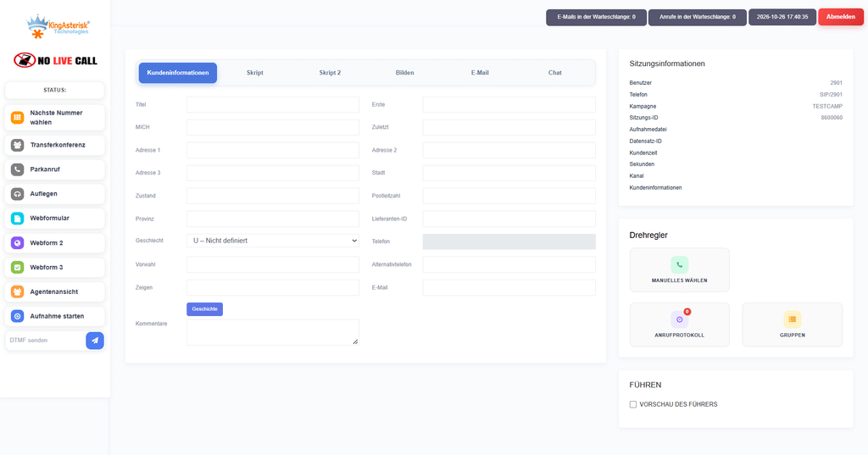Switch to the Chat tab

pos(554,73)
